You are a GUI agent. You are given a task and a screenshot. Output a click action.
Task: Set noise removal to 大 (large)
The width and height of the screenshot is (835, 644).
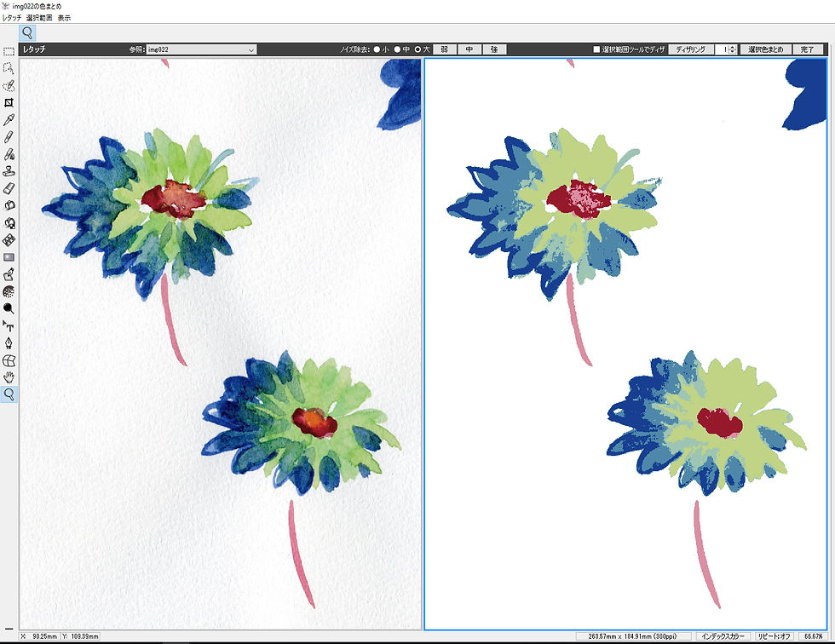click(418, 49)
